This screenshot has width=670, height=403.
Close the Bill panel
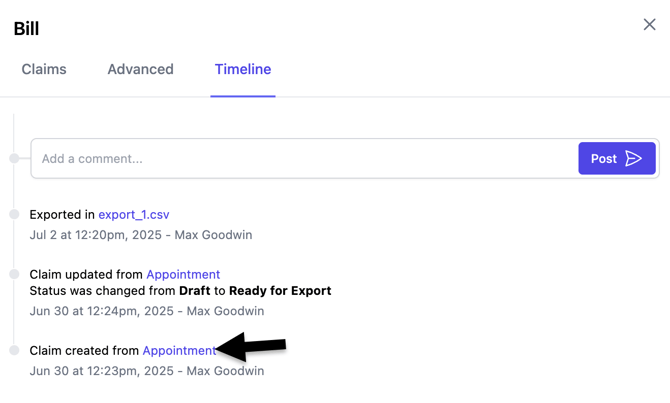pos(649,25)
